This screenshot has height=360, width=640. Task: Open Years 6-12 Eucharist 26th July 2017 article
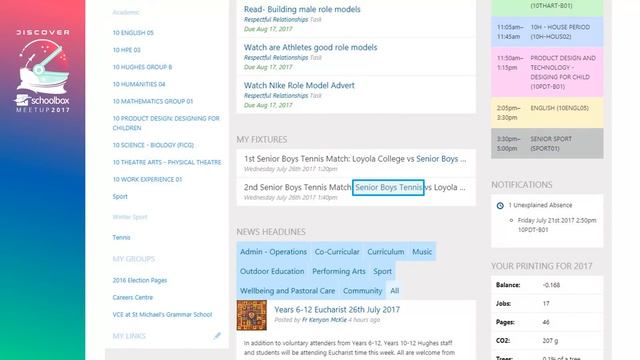337,309
